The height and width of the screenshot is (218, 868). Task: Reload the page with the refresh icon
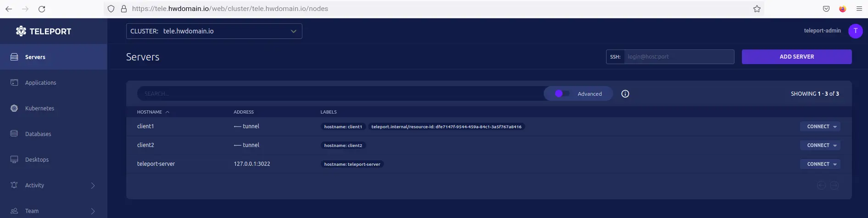click(42, 9)
